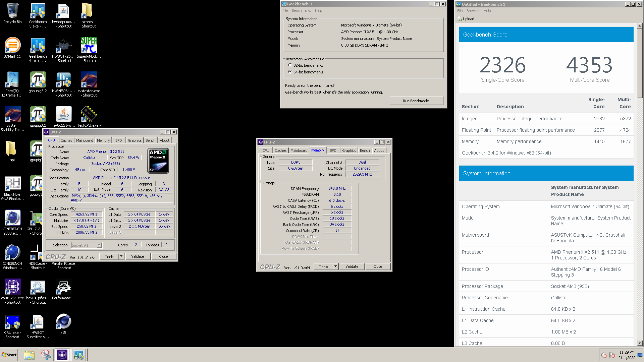Screen dimensions: 644x362
Task: Click the Run Benchmarks button
Action: point(416,101)
